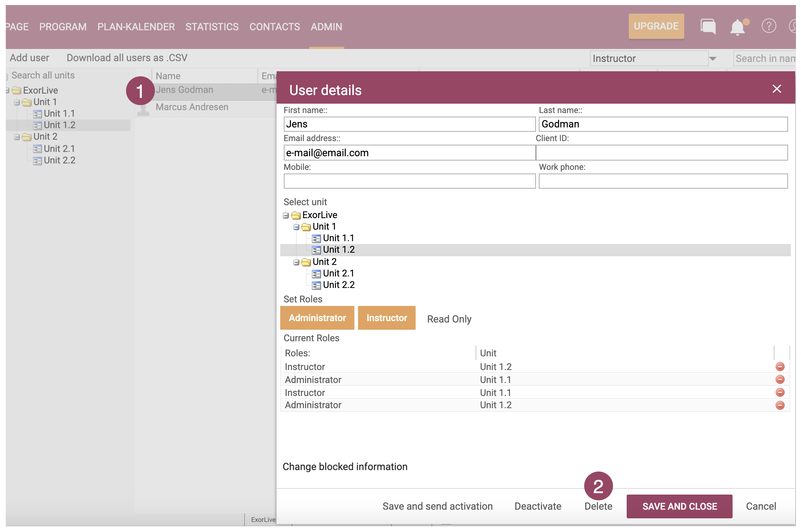Click SAVE AND CLOSE
The height and width of the screenshot is (532, 801).
680,506
